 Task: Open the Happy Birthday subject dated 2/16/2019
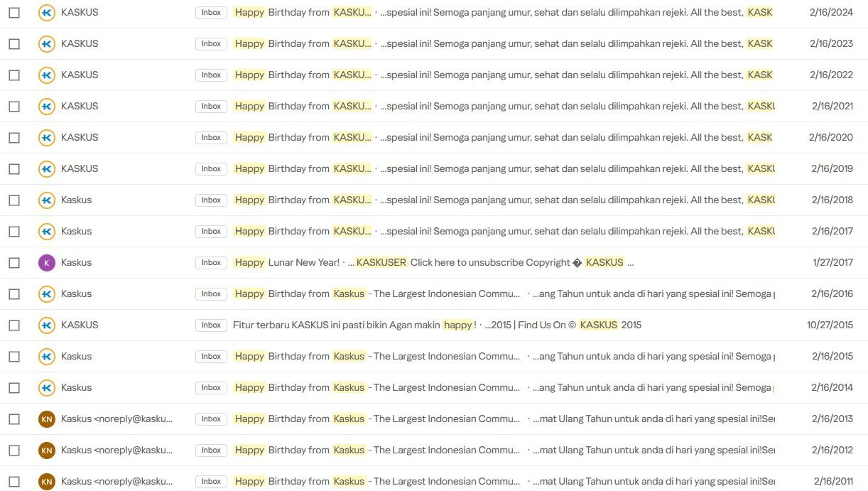(x=302, y=168)
